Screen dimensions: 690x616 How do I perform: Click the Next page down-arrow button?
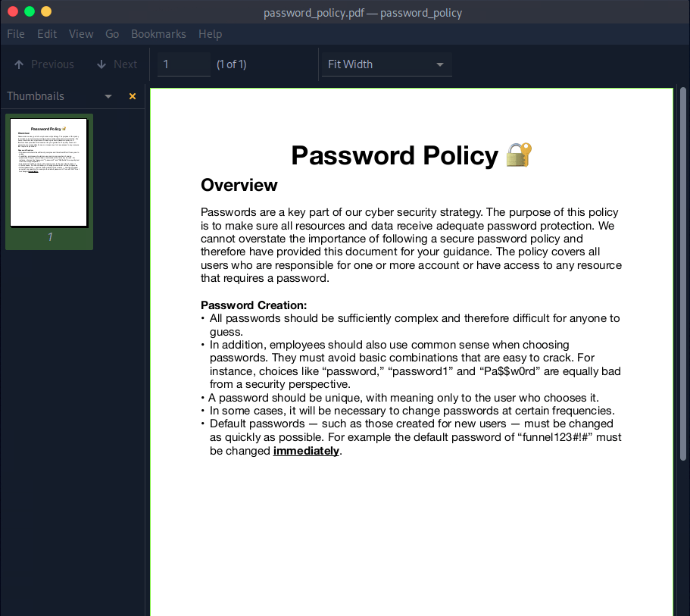pos(117,64)
